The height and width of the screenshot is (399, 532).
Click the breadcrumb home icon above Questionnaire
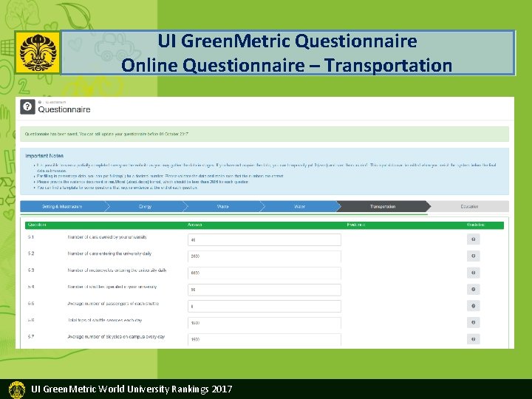click(40, 102)
